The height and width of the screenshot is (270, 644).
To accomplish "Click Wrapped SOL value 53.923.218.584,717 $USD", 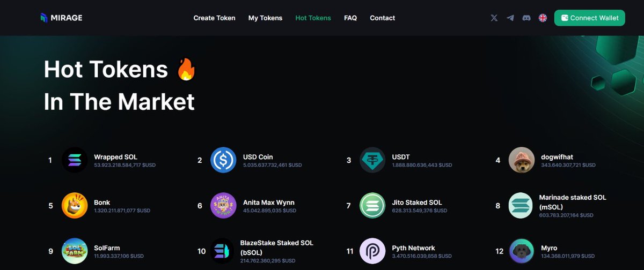I will 125,165.
